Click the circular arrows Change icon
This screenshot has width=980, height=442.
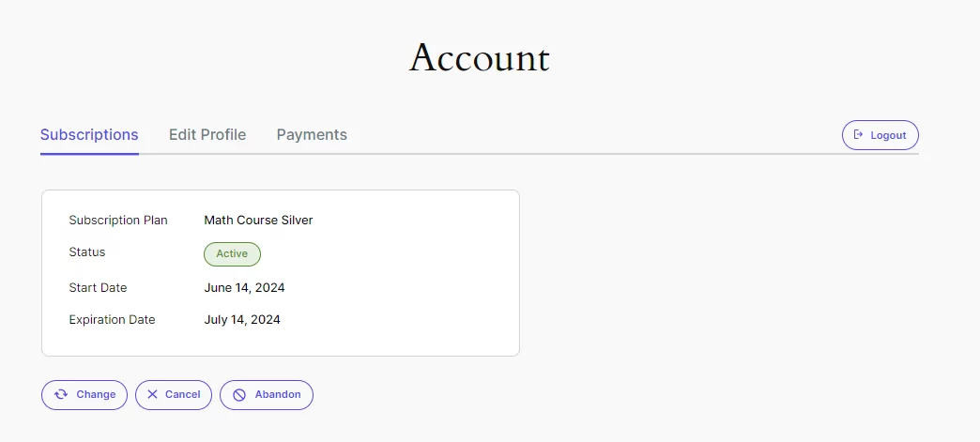click(61, 394)
